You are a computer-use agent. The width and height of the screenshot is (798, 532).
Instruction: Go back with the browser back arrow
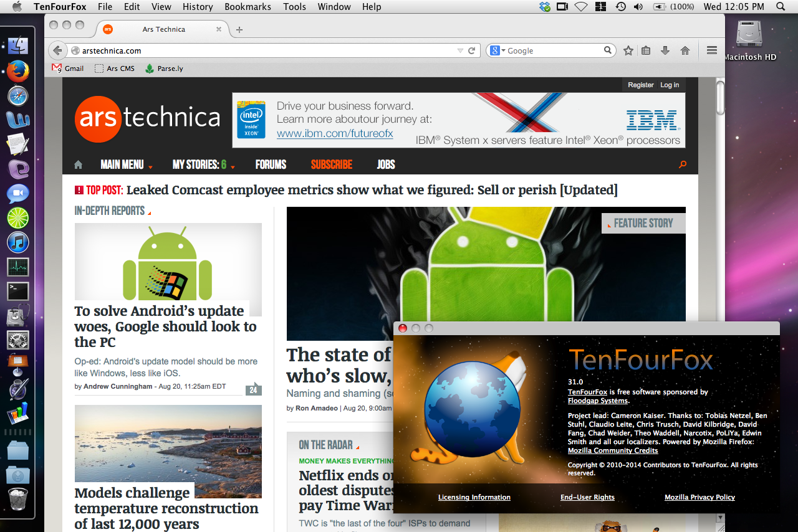tap(57, 50)
